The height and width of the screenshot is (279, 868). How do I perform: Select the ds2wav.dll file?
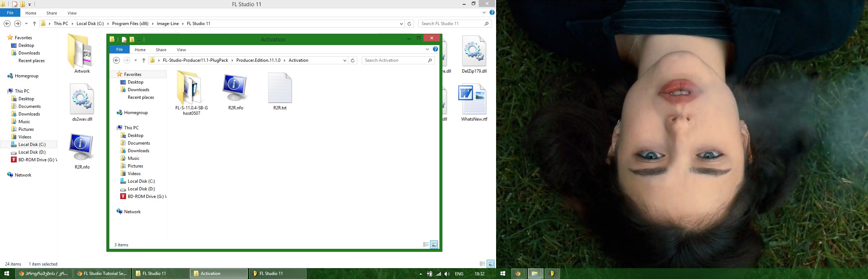[x=82, y=100]
